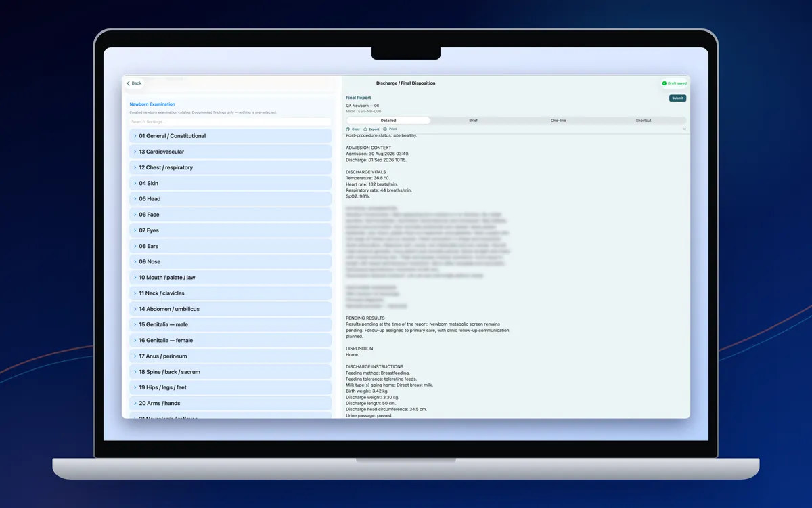Close the report action toolbar with the X icon

click(x=684, y=129)
